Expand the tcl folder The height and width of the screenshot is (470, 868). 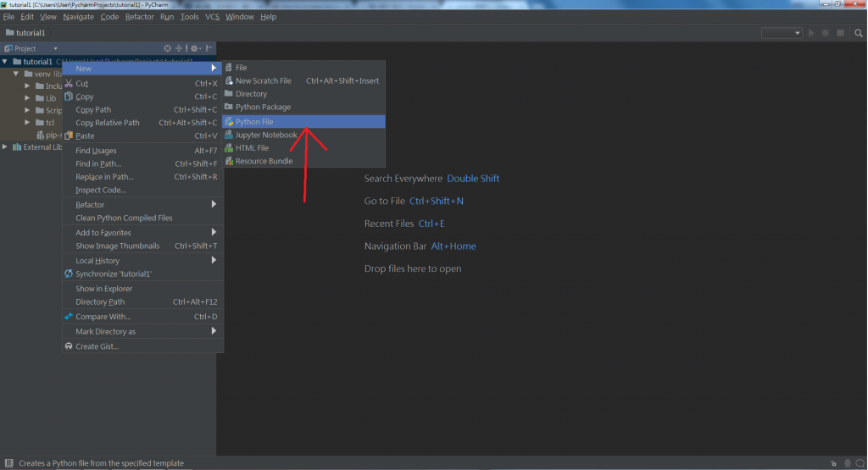coord(27,122)
